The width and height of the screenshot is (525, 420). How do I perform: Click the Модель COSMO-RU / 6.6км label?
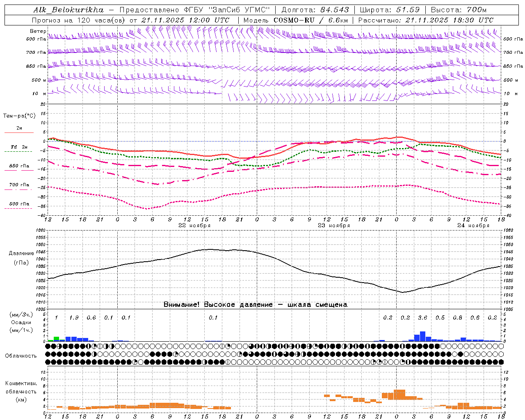[x=296, y=20]
